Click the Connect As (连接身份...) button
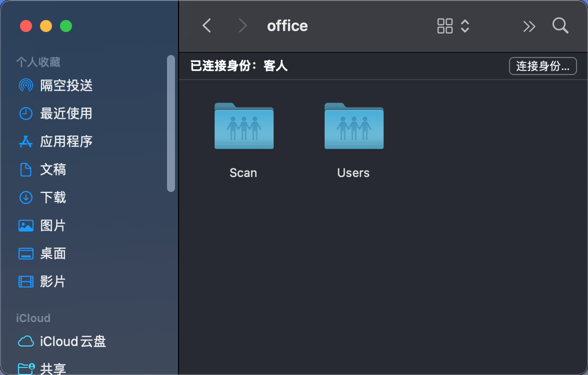This screenshot has width=588, height=375. pos(542,66)
